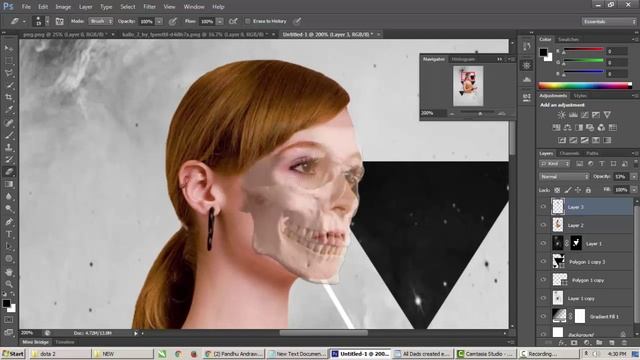Toggle Erase to History checkbox

pos(247,21)
